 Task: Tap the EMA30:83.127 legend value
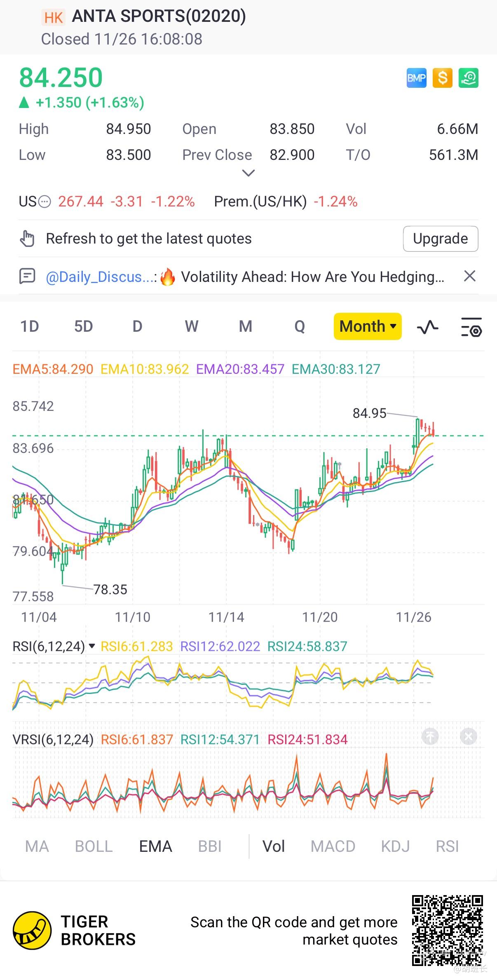[336, 369]
